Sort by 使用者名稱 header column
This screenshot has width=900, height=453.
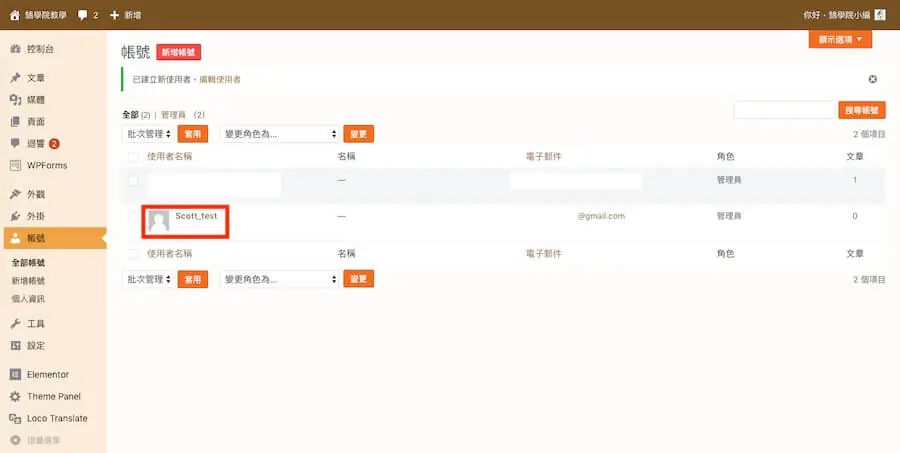coord(169,157)
